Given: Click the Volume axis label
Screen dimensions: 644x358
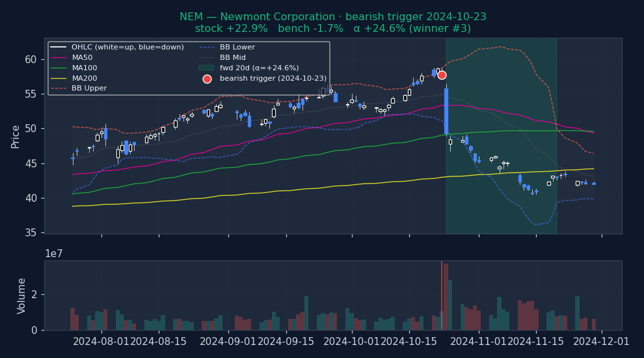Looking at the screenshot, I should click(x=21, y=296).
